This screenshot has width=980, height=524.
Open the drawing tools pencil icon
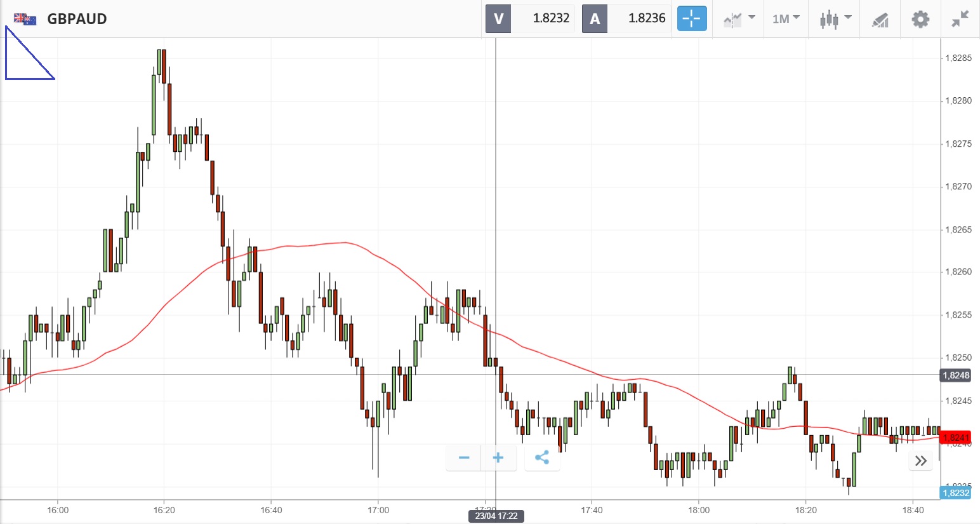[880, 20]
